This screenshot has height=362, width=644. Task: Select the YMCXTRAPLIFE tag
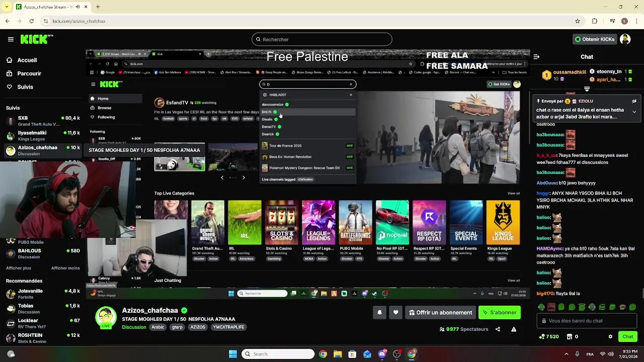click(228, 327)
